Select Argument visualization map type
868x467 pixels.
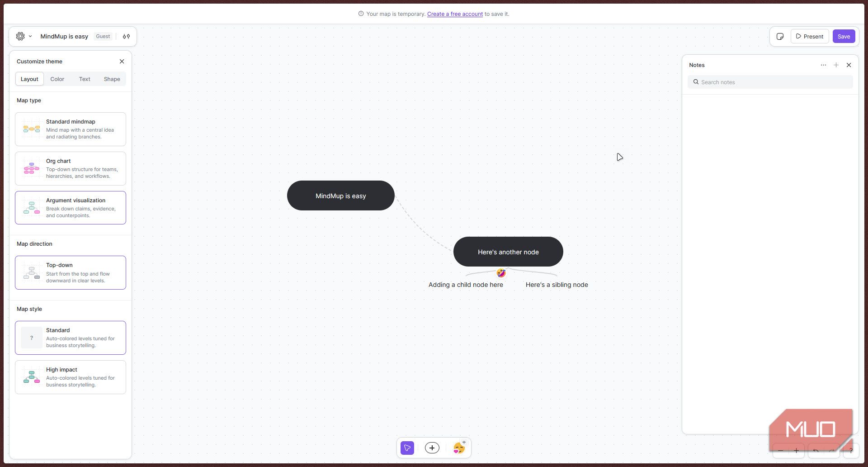[x=71, y=208]
